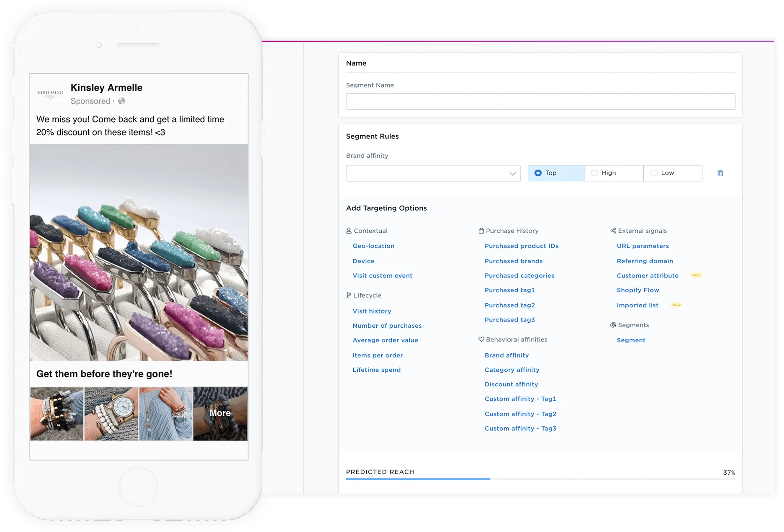Click the Contextual person icon
784x532 pixels.
pyautogui.click(x=349, y=231)
